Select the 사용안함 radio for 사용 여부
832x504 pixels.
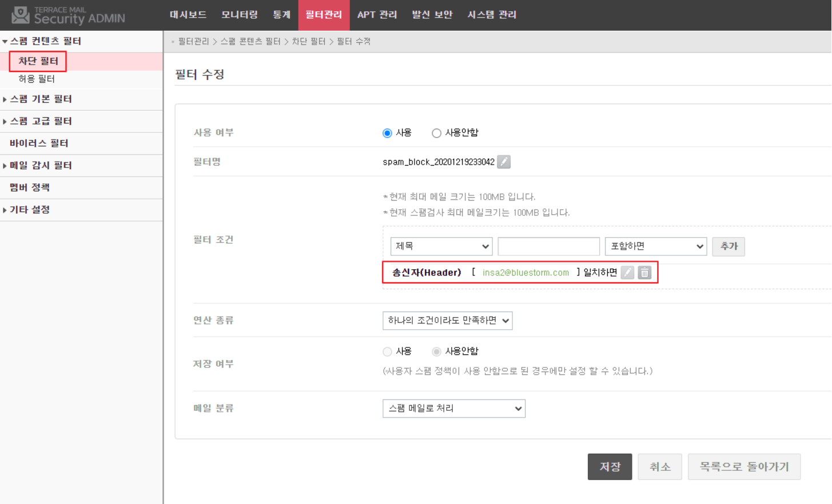coord(436,133)
